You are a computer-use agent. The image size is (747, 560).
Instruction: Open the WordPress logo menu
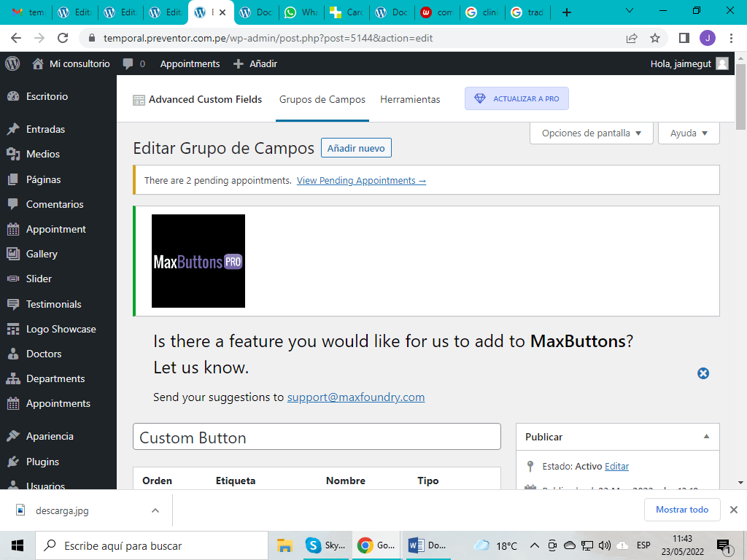[12, 63]
